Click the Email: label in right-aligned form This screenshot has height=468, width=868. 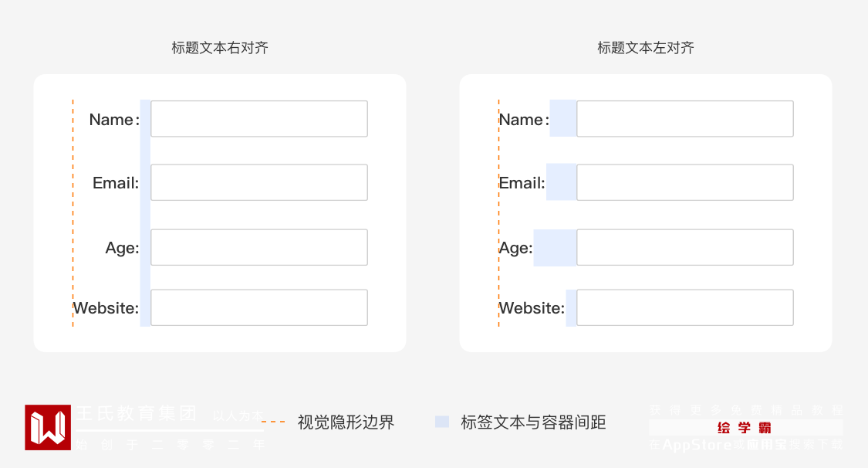(116, 183)
